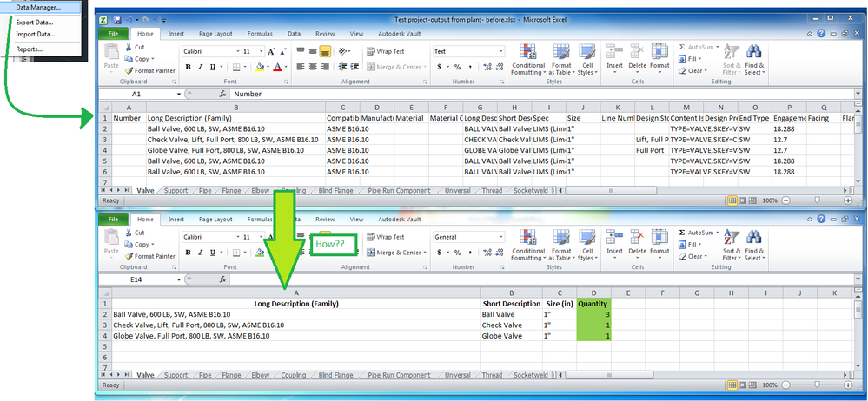Screen dimensions: 868x401
Task: Click the fill color bucket in top ribbon
Action: tap(260, 67)
